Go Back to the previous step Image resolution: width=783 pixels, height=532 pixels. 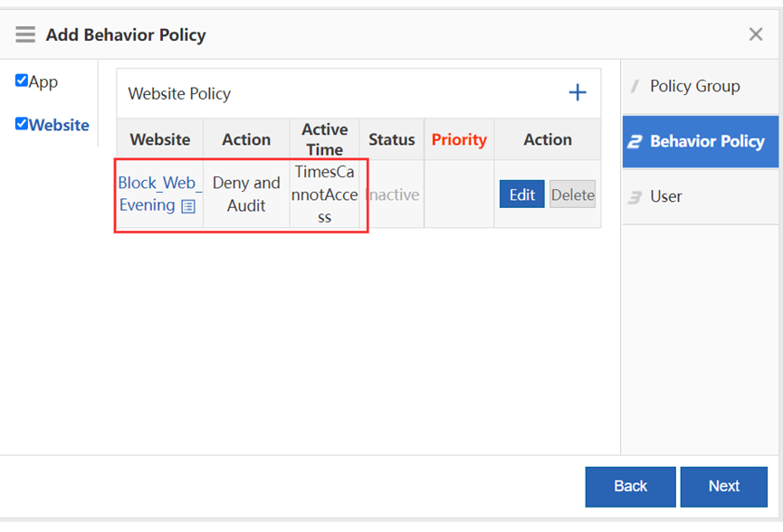[630, 487]
